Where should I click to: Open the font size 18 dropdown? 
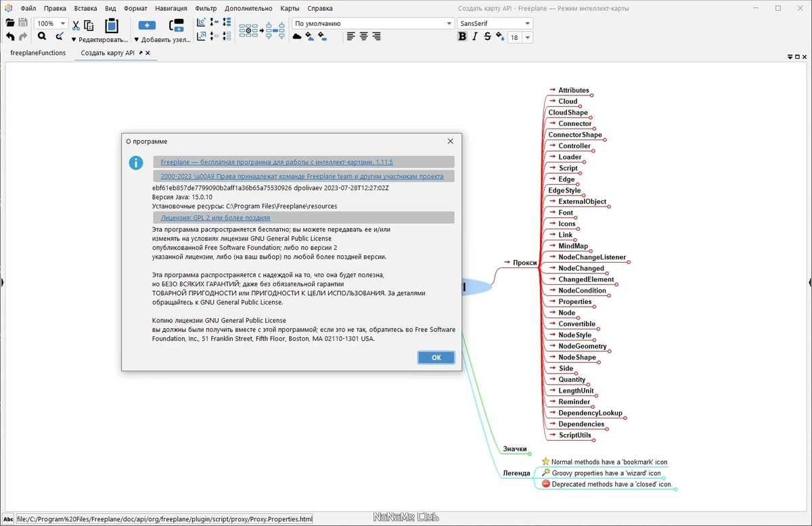[520, 38]
